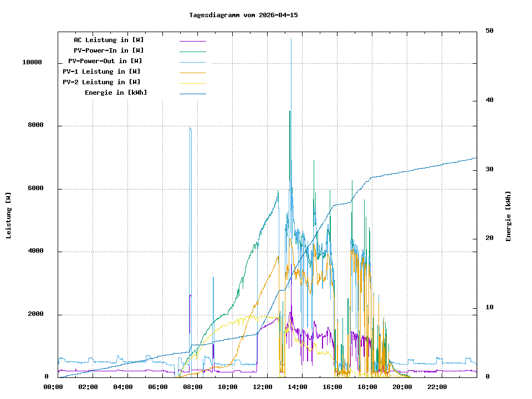Click the 50 tick on the energy axis
Viewport: 532px width, 399px height.
click(x=489, y=31)
